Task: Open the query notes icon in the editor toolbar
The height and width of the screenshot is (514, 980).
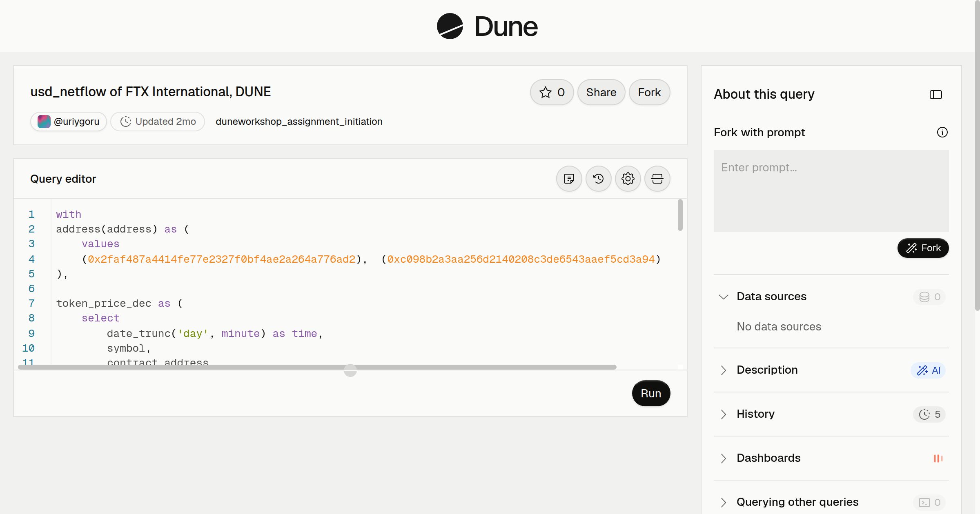Action: (x=569, y=179)
